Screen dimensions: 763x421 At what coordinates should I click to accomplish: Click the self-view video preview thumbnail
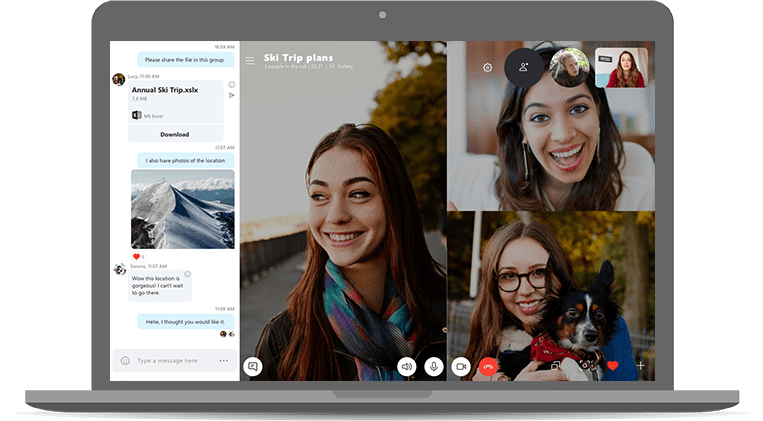click(620, 68)
